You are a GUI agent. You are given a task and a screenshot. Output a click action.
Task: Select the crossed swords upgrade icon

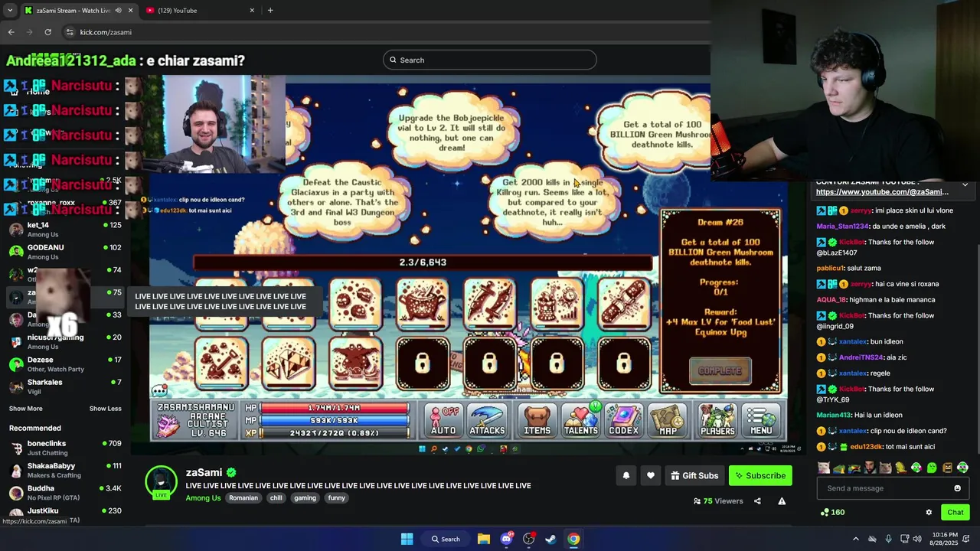point(490,303)
